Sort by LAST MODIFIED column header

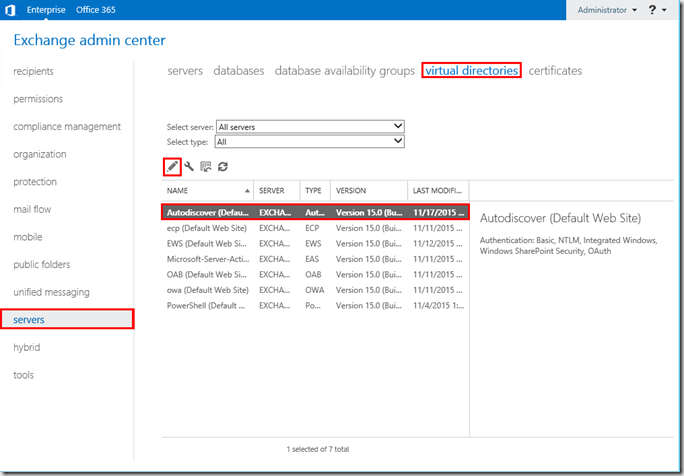(x=437, y=190)
